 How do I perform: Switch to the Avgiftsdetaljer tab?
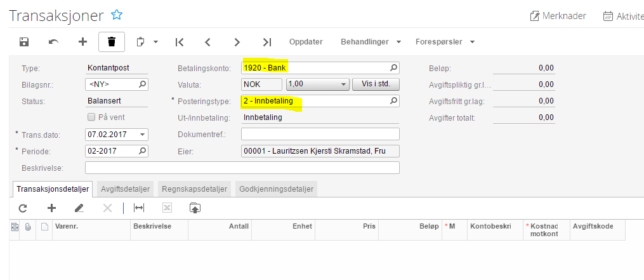click(x=127, y=189)
